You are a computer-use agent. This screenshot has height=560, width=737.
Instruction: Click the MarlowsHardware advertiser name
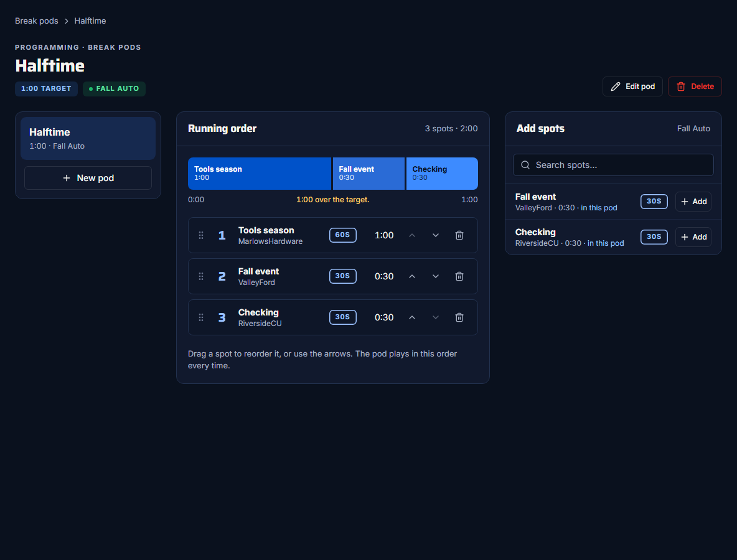pyautogui.click(x=270, y=241)
